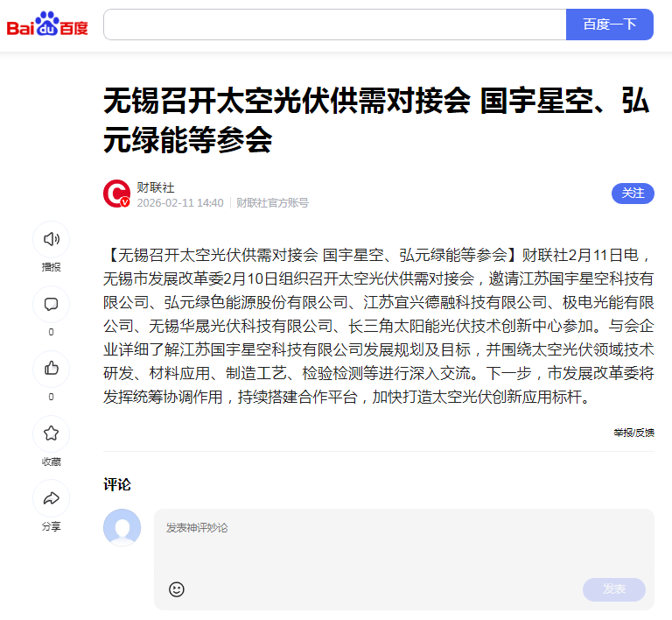Like the article with thumbs-up icon
This screenshot has width=672, height=620.
[x=51, y=369]
